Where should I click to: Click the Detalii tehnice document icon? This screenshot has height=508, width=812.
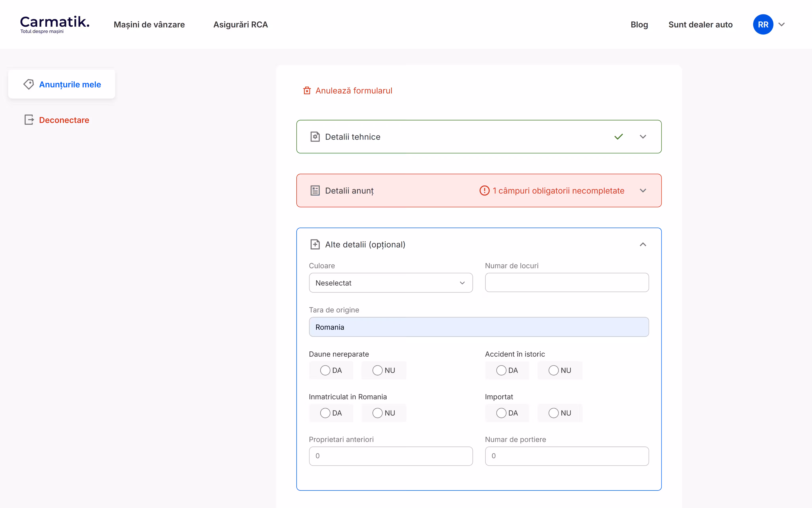(315, 137)
